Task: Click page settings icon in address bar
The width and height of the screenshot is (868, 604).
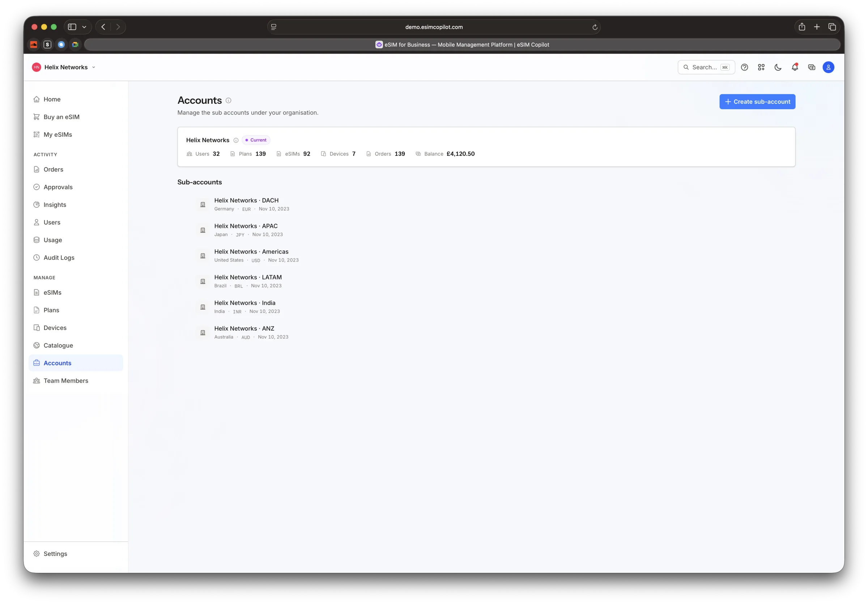Action: coord(274,27)
